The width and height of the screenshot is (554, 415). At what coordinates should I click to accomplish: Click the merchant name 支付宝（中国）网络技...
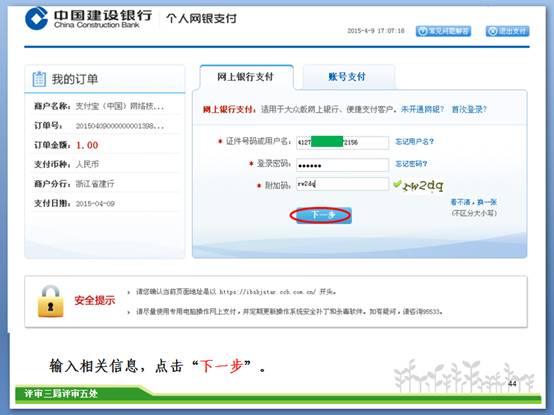pyautogui.click(x=119, y=106)
